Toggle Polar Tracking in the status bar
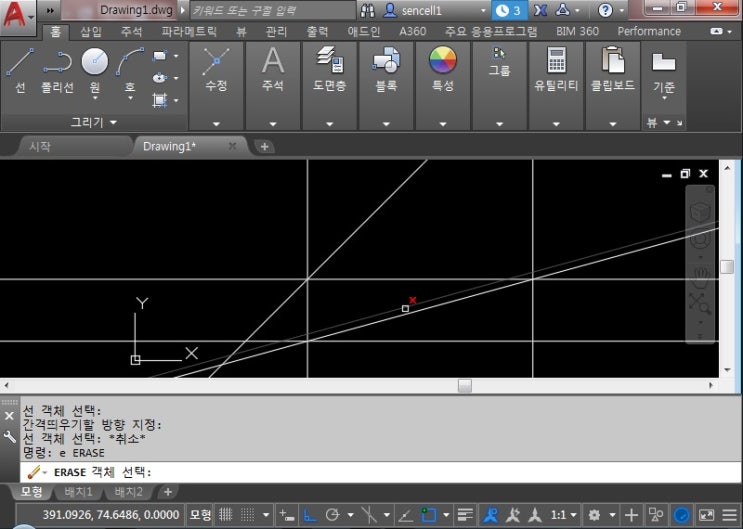The width and height of the screenshot is (743, 529). 333,515
